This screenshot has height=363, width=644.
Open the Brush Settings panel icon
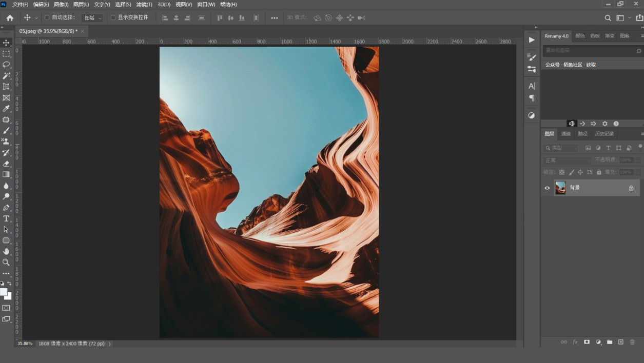click(x=532, y=57)
